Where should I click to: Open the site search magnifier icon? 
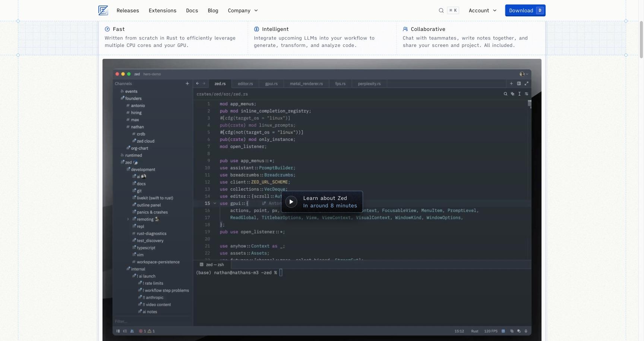click(441, 10)
